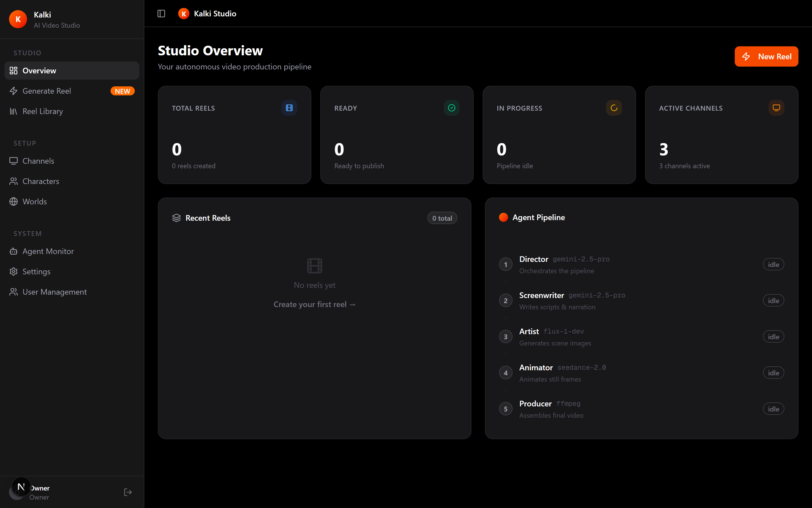Click the Kalki logo in the sidebar header
Screen dimensions: 812x508
click(18, 19)
